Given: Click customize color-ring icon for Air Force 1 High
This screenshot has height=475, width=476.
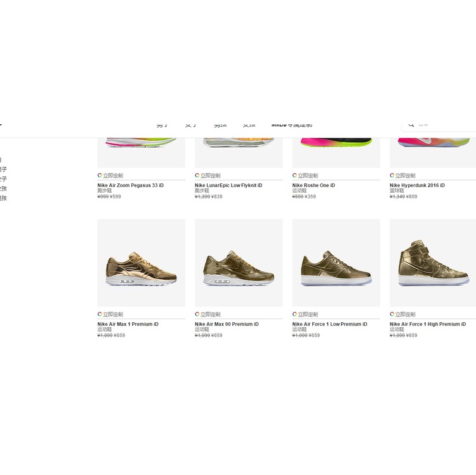Looking at the screenshot, I should tap(392, 315).
